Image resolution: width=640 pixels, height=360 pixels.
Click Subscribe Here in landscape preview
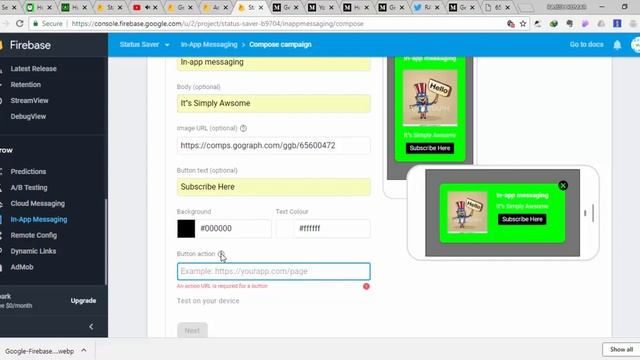pyautogui.click(x=522, y=219)
